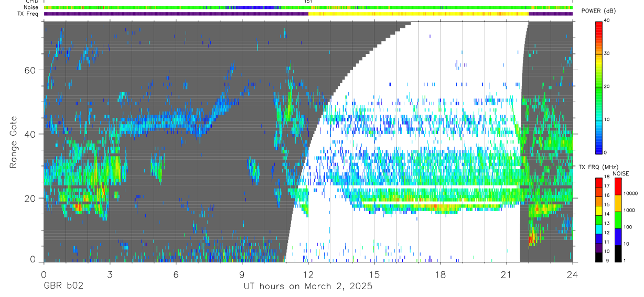644x297 pixels.
Task: Click the 'Noise' row label at top left
Action: coord(31,8)
